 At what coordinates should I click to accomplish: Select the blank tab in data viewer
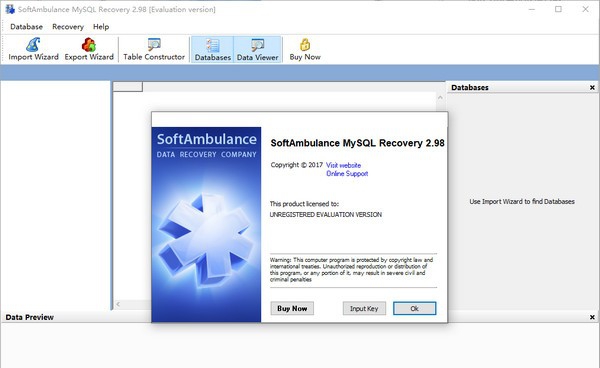point(128,87)
